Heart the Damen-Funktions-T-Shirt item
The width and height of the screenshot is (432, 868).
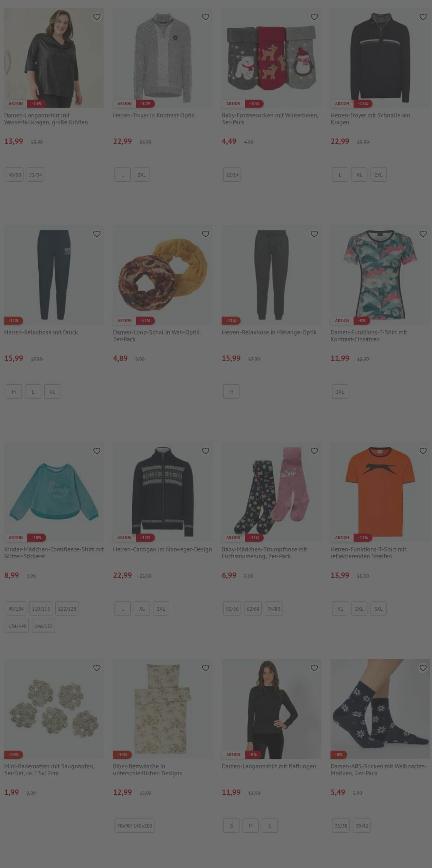click(x=423, y=234)
